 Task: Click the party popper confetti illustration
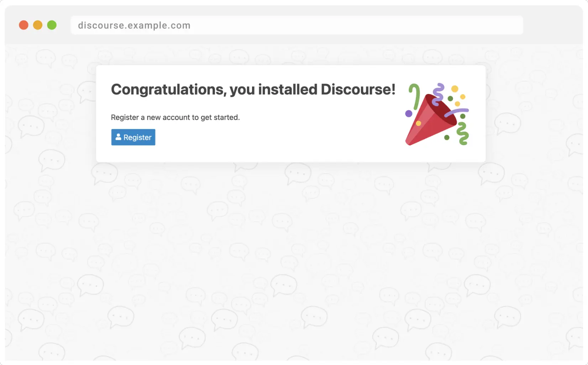pyautogui.click(x=437, y=114)
